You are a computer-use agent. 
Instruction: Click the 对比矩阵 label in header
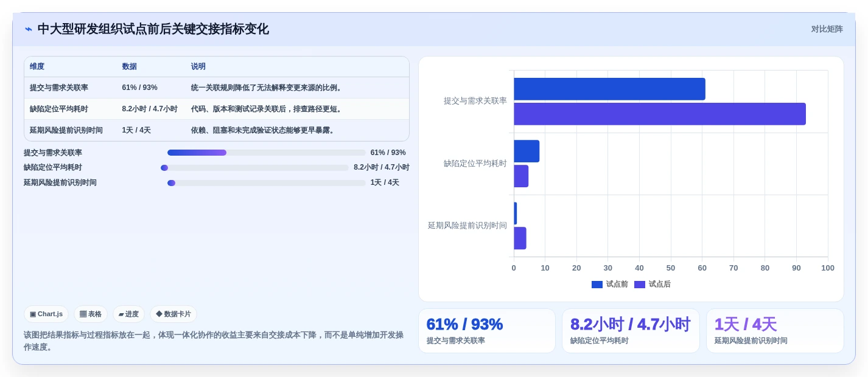(x=827, y=29)
